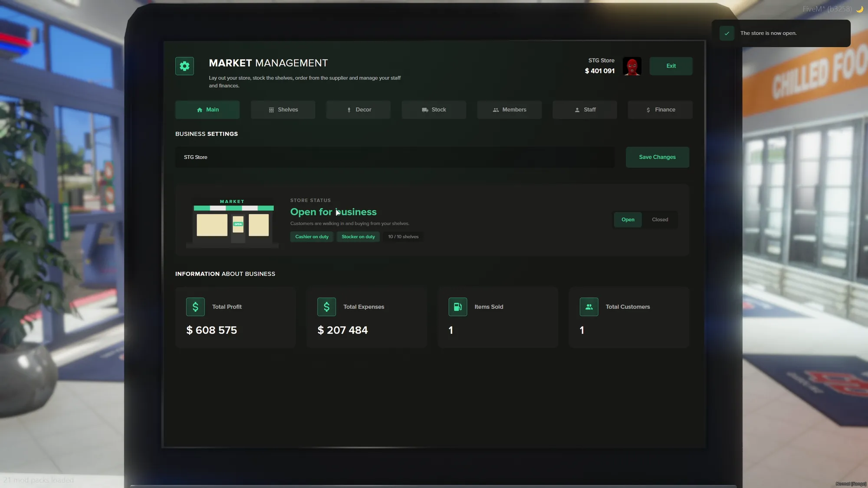The height and width of the screenshot is (488, 868).
Task: Click the red masked player avatar
Action: [632, 66]
